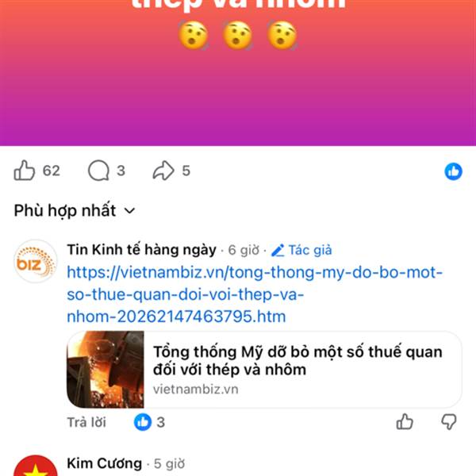The width and height of the screenshot is (476, 476).
Task: Open link preview card headline
Action: [x=297, y=361]
